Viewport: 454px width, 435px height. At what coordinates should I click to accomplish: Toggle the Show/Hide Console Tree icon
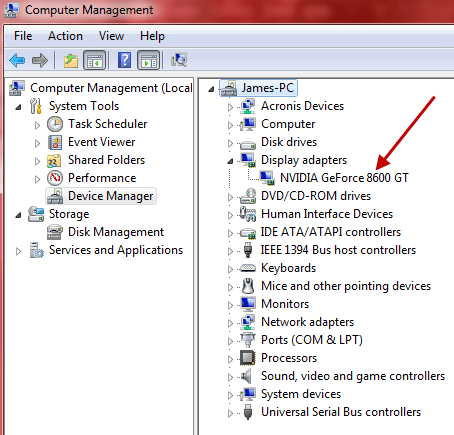[x=94, y=60]
